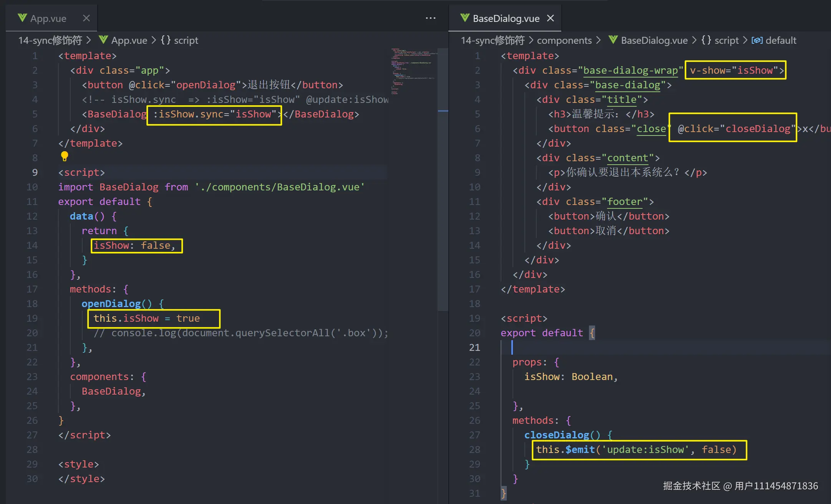
Task: Click the Vue icon in the right breadcrumb
Action: [613, 40]
